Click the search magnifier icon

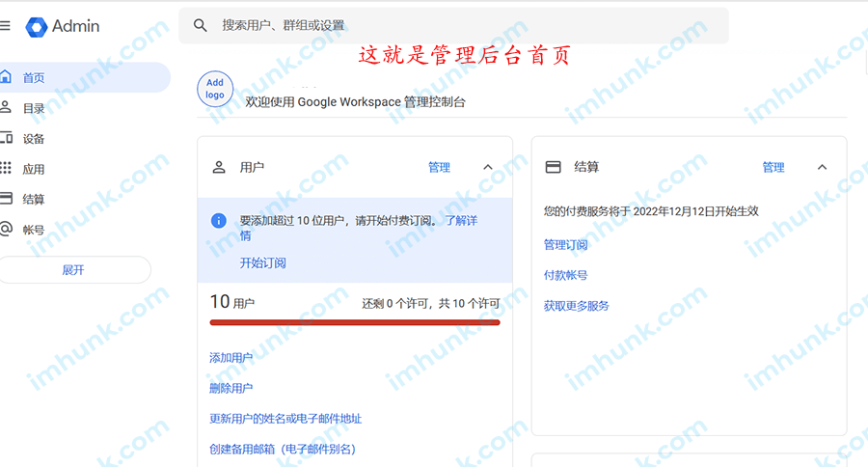pos(200,25)
